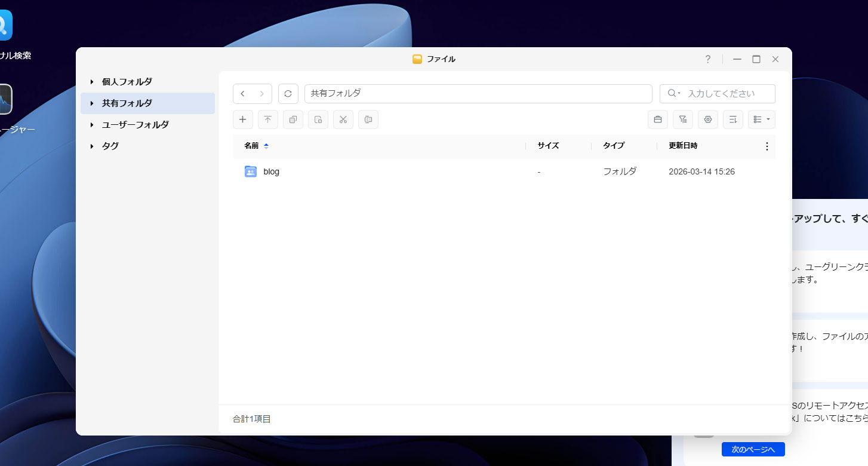868x466 pixels.
Task: Click the Paste icon
Action: click(x=318, y=119)
